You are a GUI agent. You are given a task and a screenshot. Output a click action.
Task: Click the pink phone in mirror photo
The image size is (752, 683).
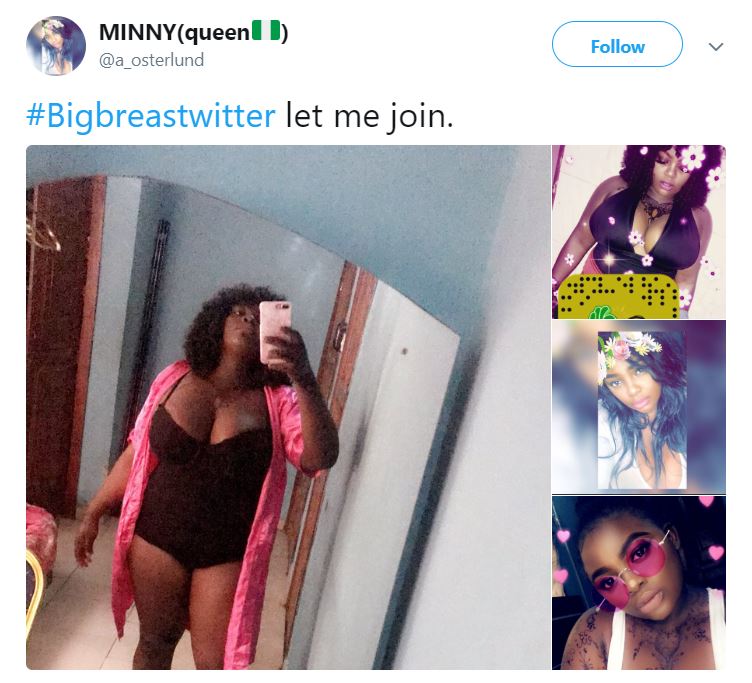[x=274, y=330]
